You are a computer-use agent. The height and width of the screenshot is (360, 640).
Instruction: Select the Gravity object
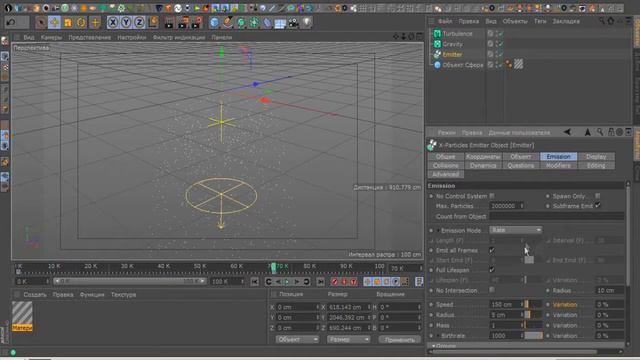click(453, 44)
